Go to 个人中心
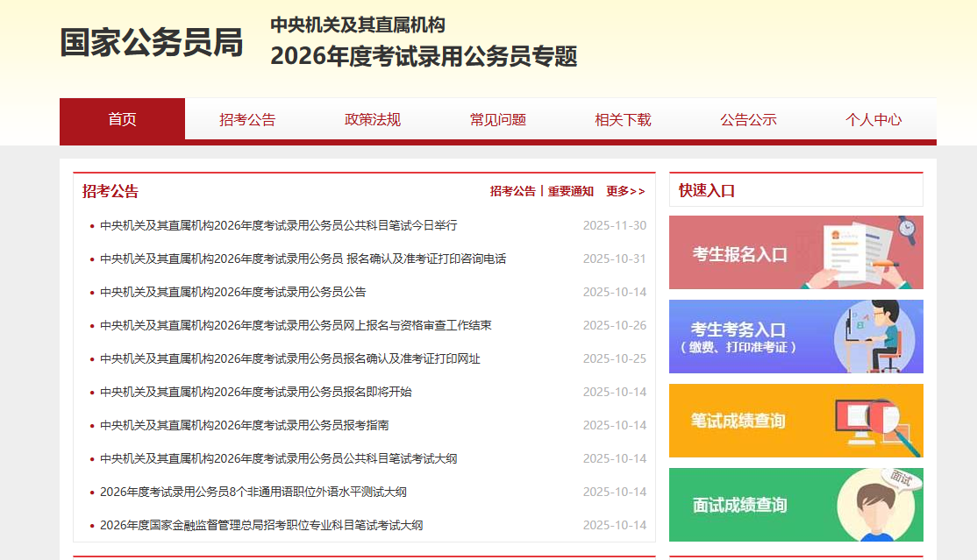 click(x=874, y=120)
